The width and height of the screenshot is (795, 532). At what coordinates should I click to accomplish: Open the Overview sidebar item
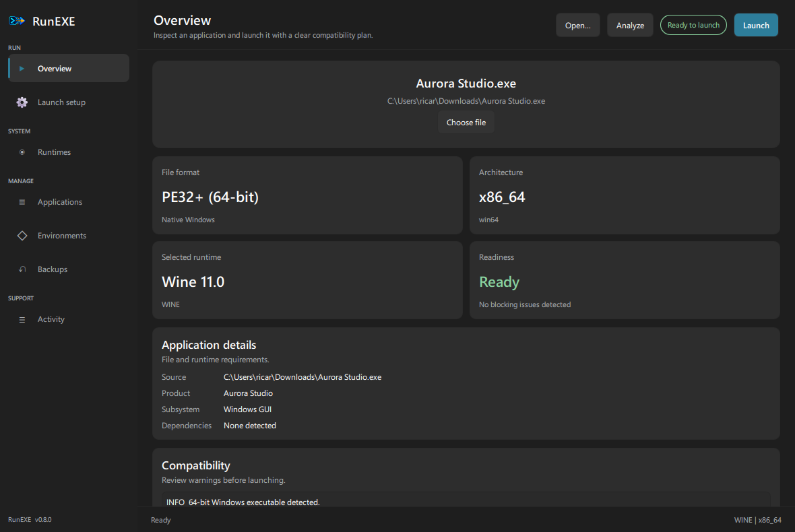[x=69, y=69]
